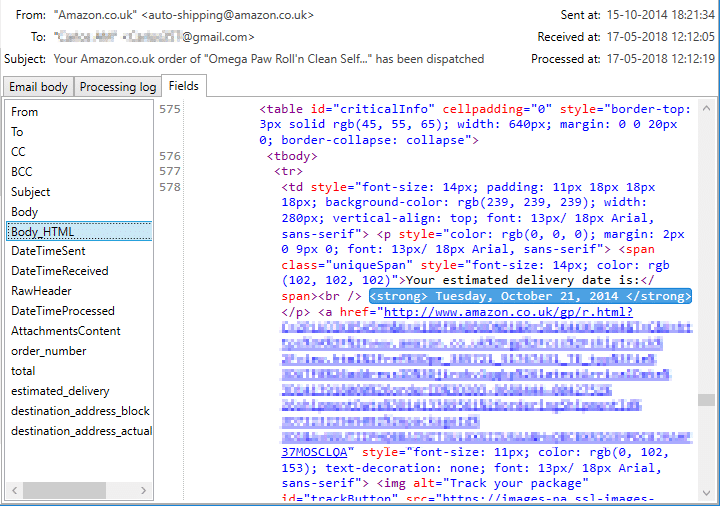Open the DateTimeReceived field

pos(79,271)
